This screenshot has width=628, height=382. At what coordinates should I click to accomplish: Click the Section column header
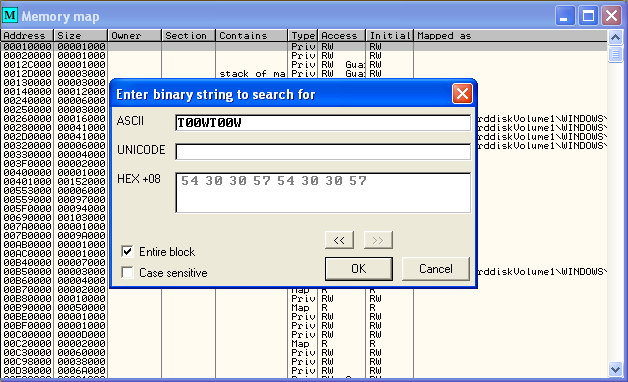coord(189,36)
